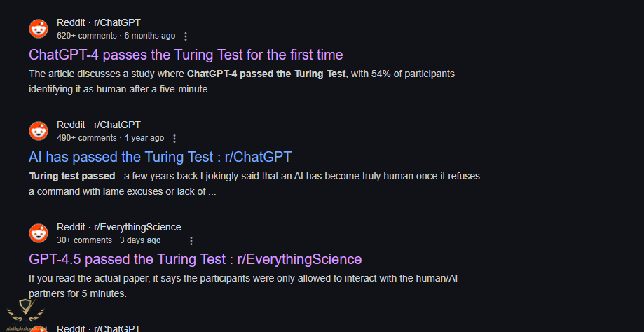Click the Reddit icon beside the r/EverythingScience result
Screen dimensions: 644x332
point(39,233)
